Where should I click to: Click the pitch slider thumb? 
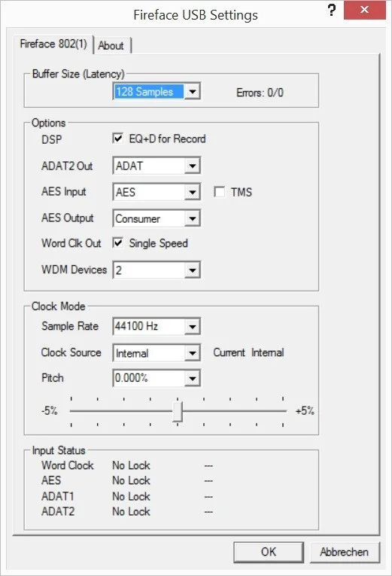178,412
